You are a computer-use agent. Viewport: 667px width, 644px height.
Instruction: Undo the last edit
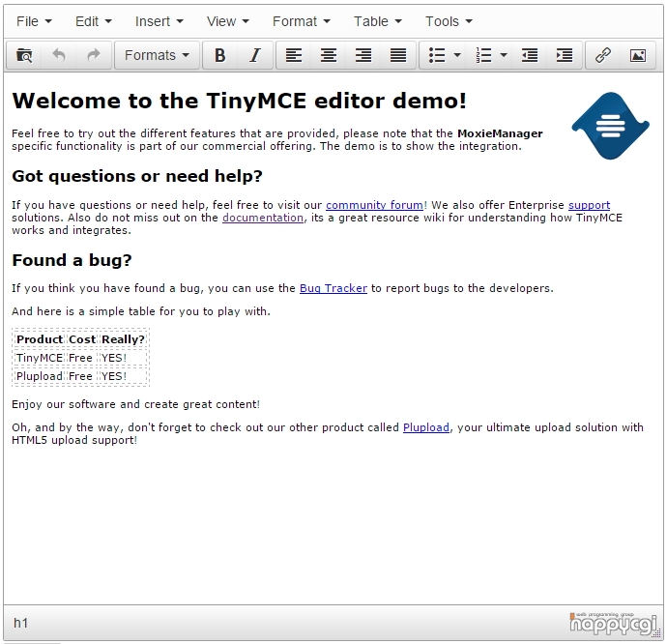coord(59,55)
